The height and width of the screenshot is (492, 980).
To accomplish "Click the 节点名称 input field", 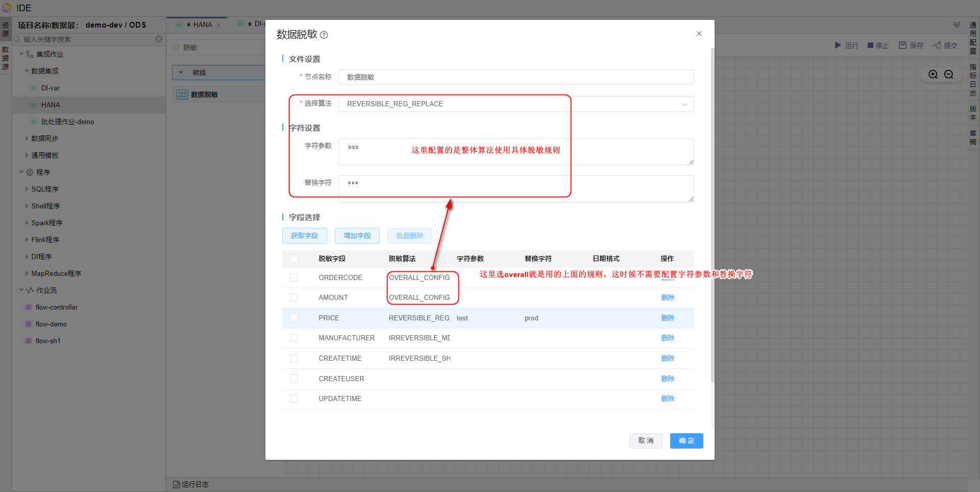I will [x=516, y=77].
